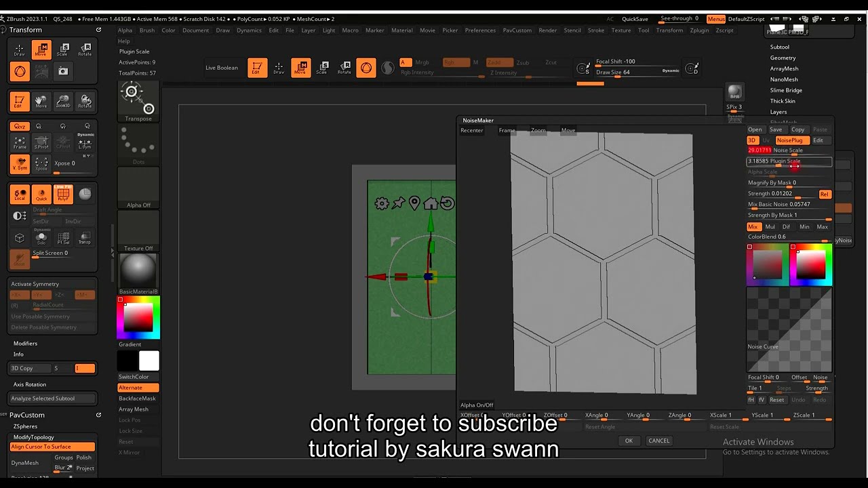The image size is (868, 488).
Task: Click the Draw icon in top shelf
Action: pos(279,68)
